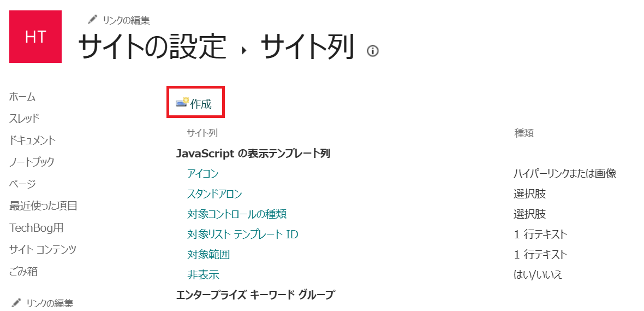Viewport: 644px width, 311px height.
Task: Open the スタンドアロン site column
Action: (214, 193)
